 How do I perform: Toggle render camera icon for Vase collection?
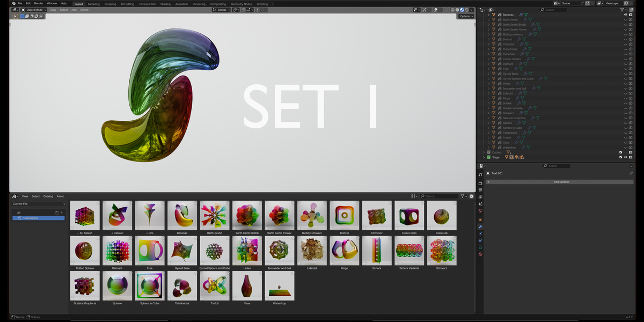coord(631,142)
